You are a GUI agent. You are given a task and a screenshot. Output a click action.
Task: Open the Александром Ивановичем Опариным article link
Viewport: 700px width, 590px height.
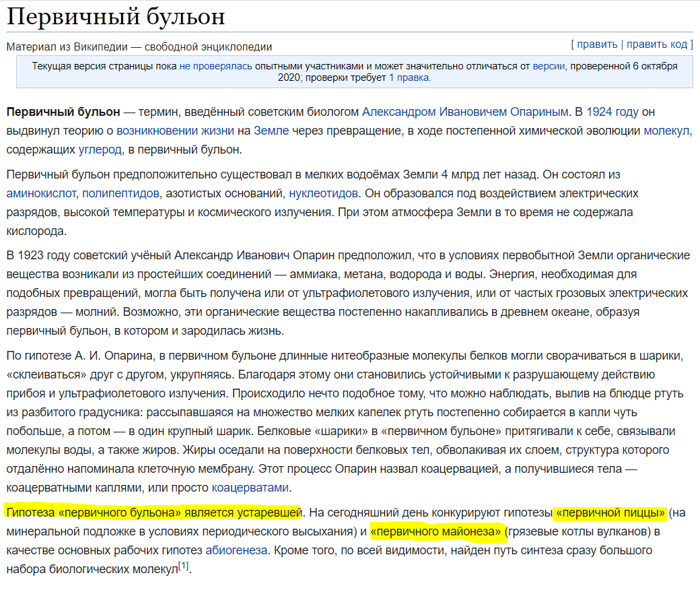(464, 112)
